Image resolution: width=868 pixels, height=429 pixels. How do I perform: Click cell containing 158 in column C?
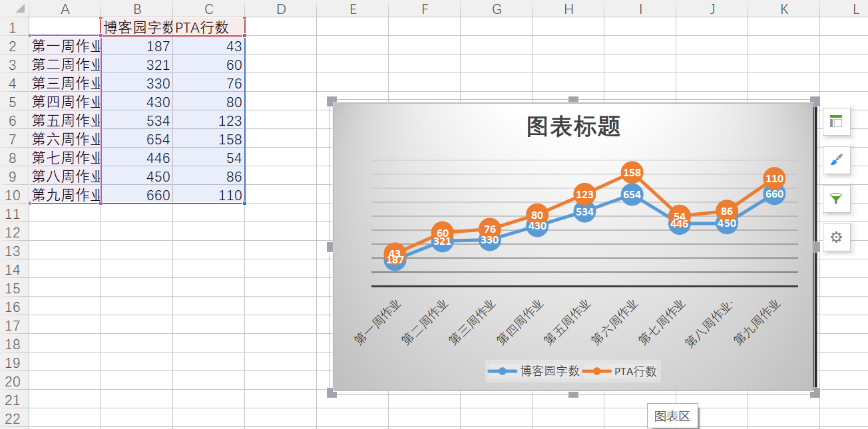209,139
